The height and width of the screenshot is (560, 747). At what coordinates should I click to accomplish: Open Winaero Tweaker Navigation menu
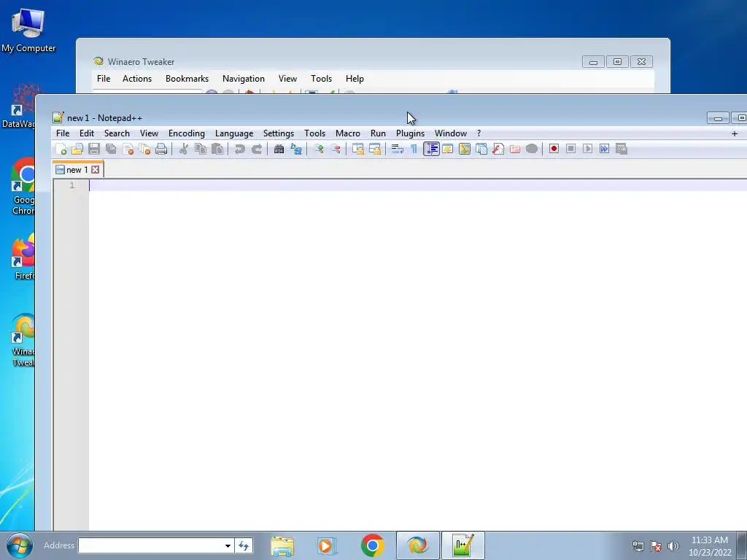tap(244, 79)
